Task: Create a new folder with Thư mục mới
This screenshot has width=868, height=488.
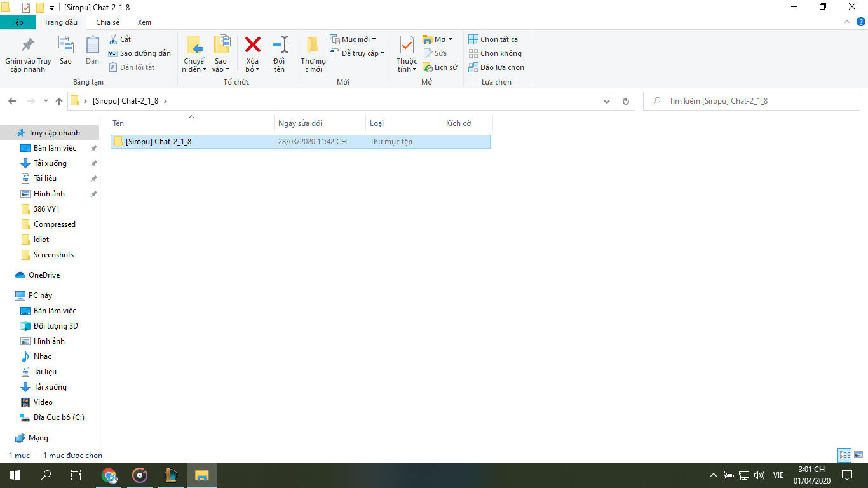Action: 313,46
